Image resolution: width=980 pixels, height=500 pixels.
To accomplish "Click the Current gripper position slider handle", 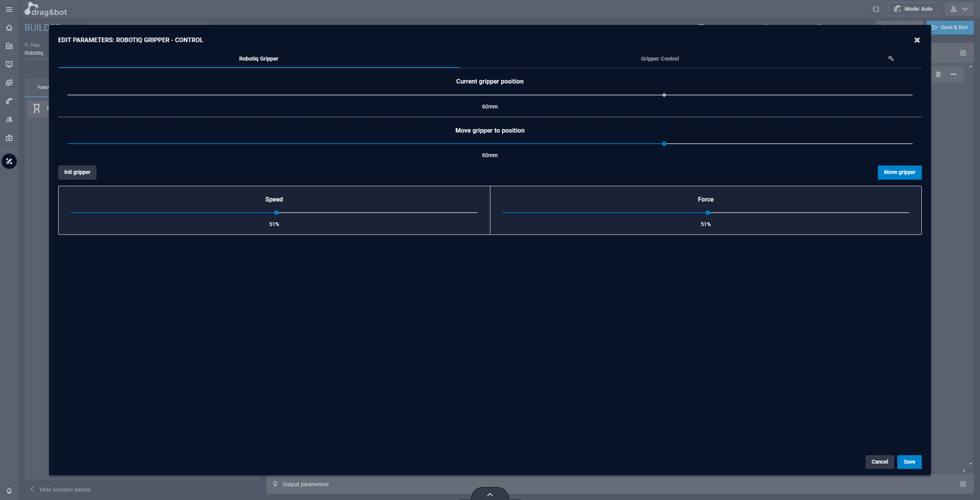I will point(664,95).
